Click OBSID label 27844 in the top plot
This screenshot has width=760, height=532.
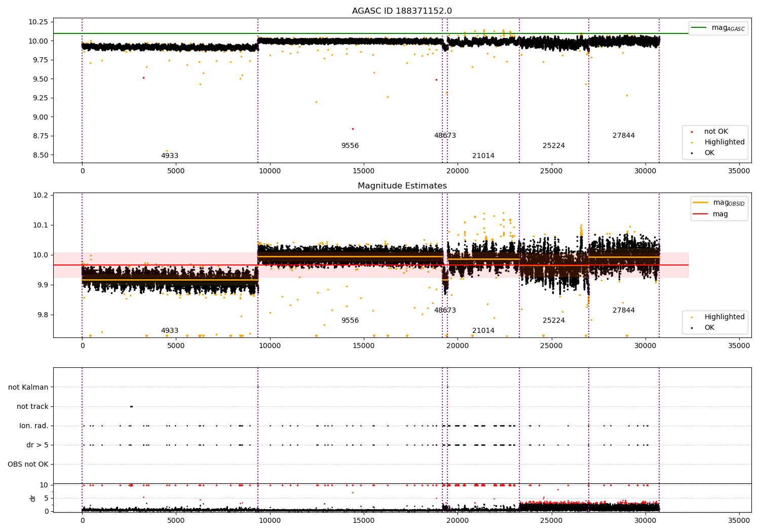624,136
